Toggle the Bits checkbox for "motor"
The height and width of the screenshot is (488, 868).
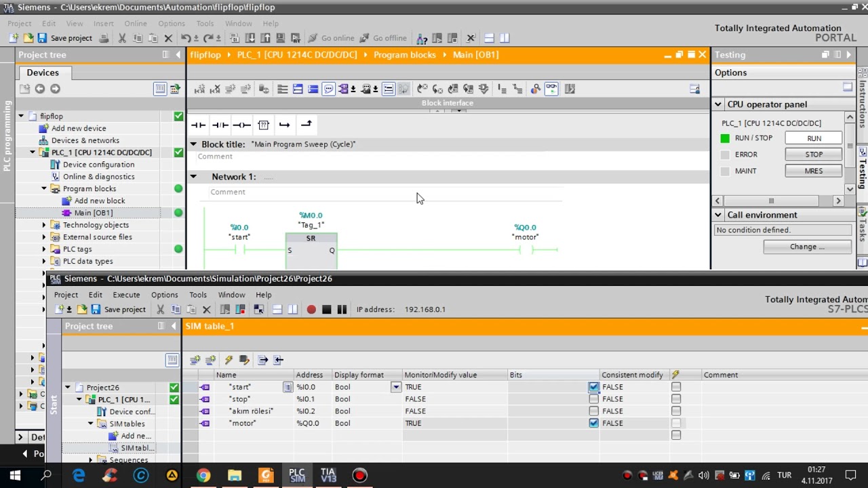coord(594,423)
